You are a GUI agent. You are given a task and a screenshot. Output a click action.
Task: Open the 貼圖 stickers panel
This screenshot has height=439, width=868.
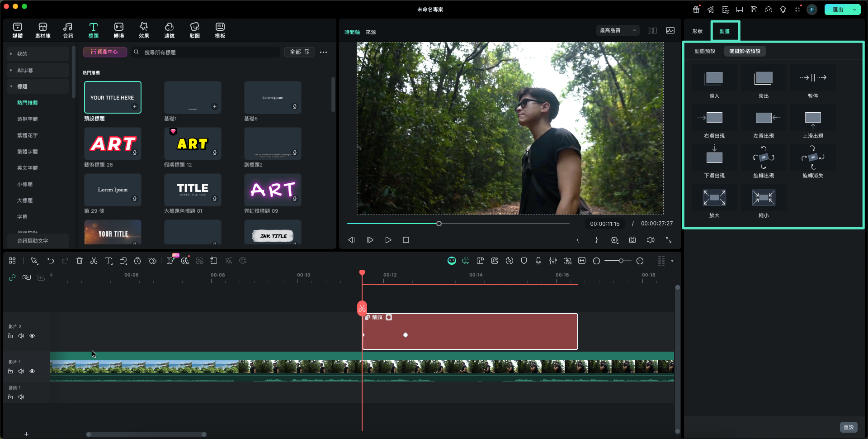tap(194, 30)
